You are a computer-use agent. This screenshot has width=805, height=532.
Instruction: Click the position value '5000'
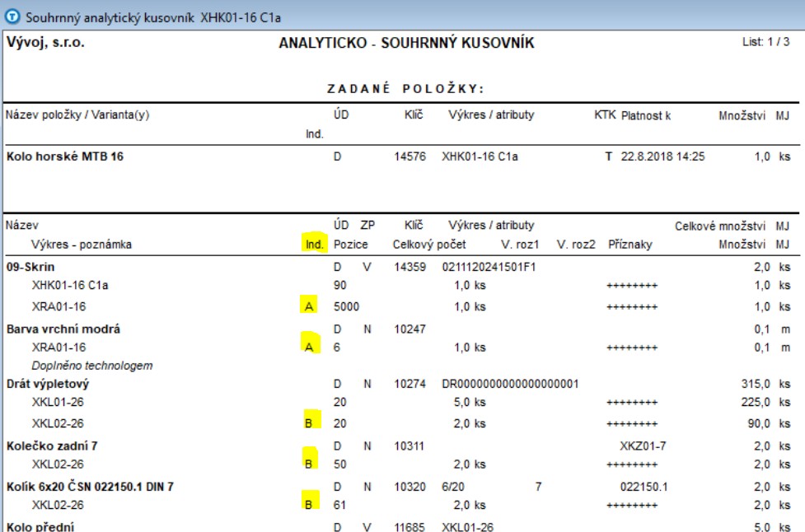coord(347,307)
